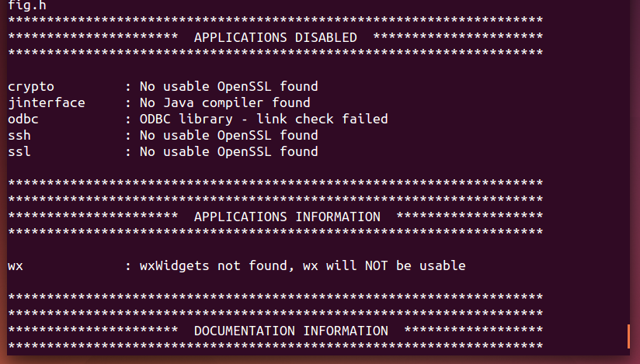Screen dimensions: 640x364
Task: Click the APPLICATIONS DISABLED heading
Action: [x=275, y=37]
